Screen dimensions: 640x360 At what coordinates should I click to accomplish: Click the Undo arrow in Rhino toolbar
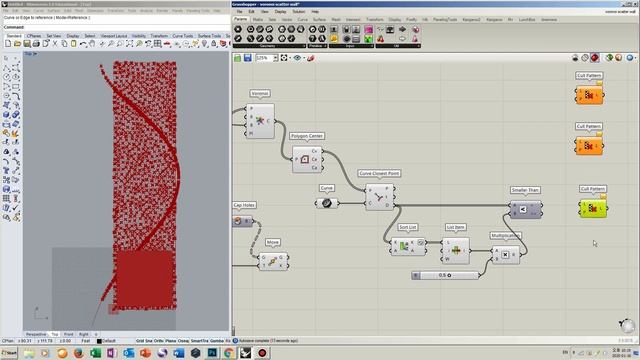[x=83, y=44]
